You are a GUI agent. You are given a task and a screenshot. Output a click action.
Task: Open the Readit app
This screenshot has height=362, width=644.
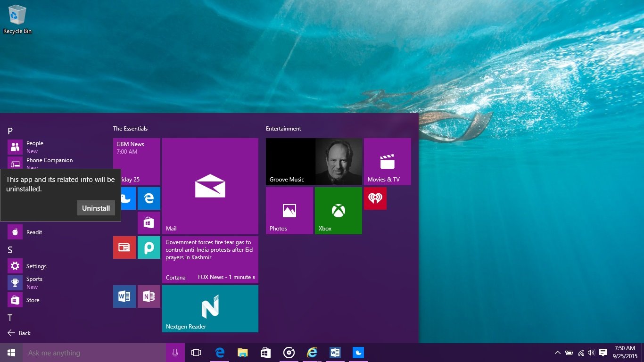coord(57,232)
